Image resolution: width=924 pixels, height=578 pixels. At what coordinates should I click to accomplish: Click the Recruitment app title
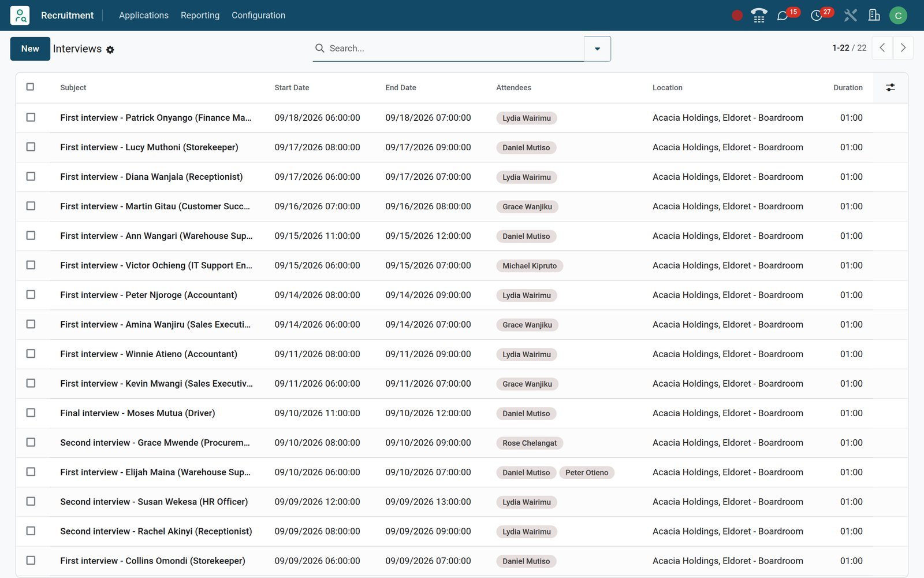pyautogui.click(x=67, y=15)
